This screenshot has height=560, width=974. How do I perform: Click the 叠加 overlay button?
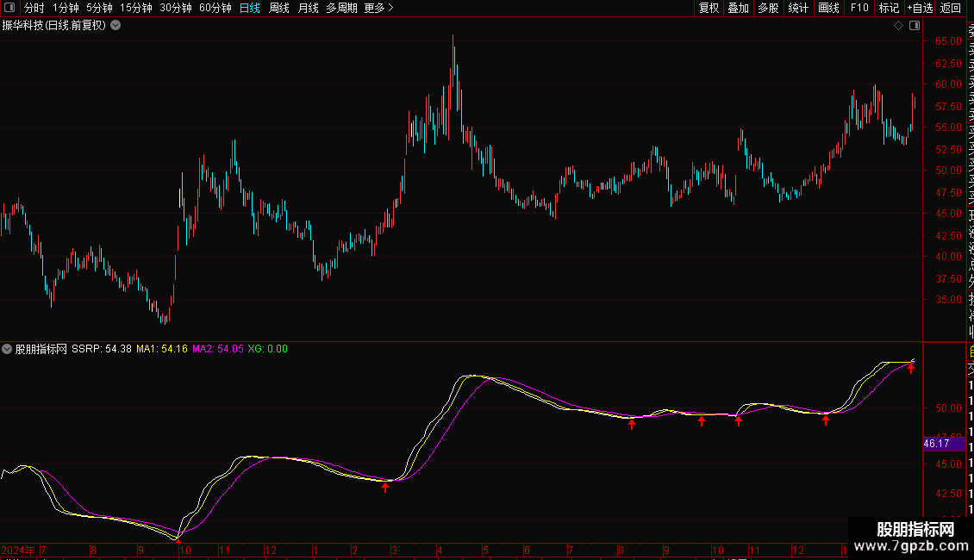[x=739, y=8]
